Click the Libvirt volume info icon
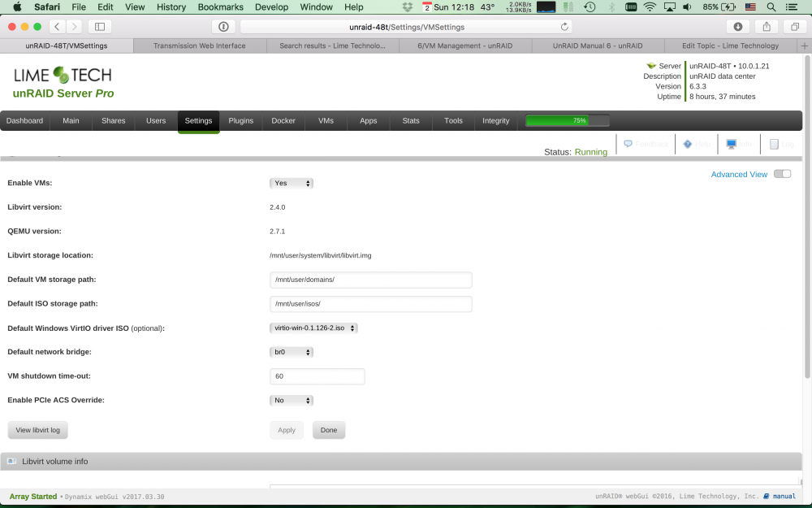 (x=12, y=461)
